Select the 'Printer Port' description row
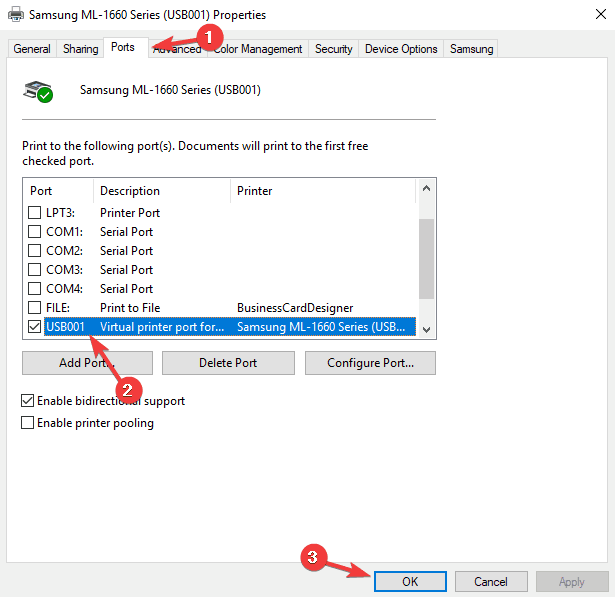This screenshot has width=615, height=597. click(x=130, y=213)
